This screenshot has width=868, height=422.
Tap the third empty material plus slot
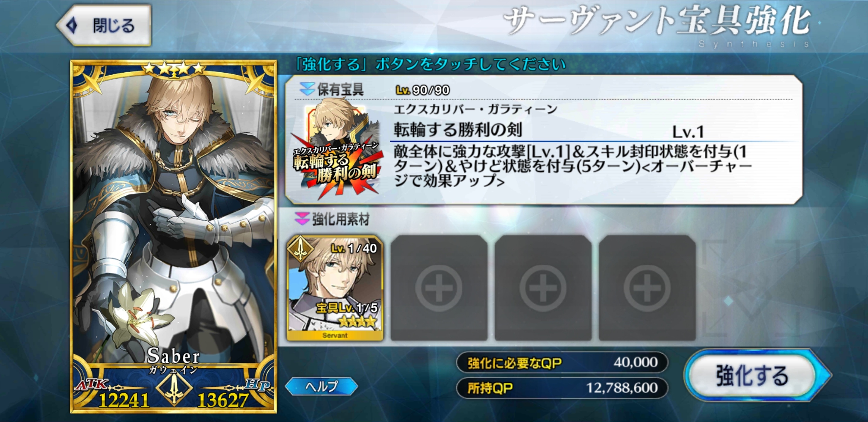coord(647,288)
